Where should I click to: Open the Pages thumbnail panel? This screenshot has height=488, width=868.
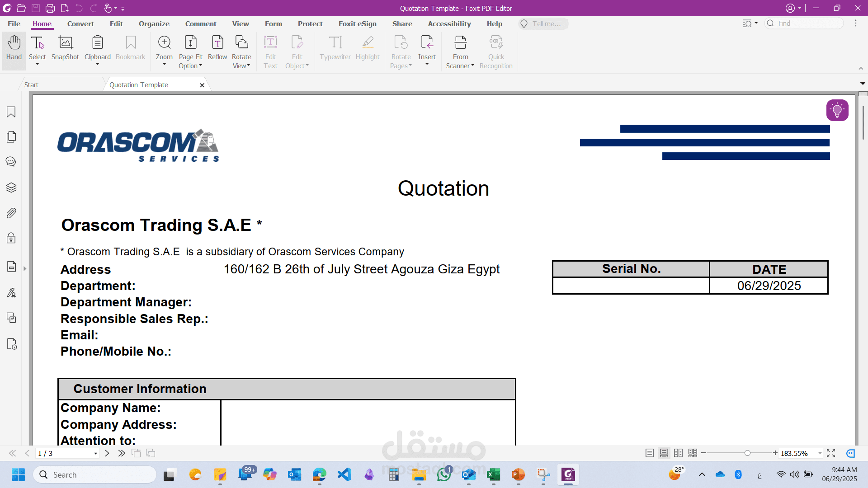click(x=11, y=137)
